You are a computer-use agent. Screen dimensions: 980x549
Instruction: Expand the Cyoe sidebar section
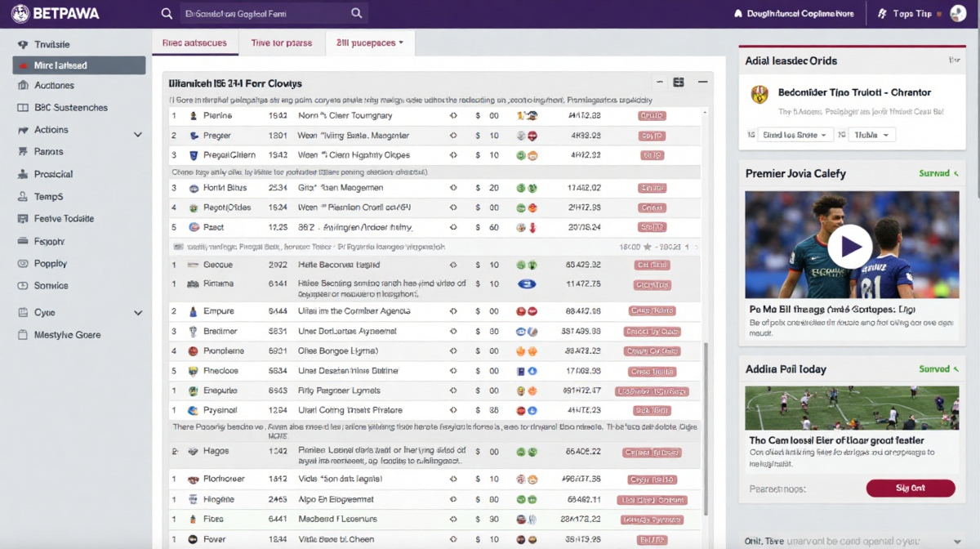tap(138, 313)
